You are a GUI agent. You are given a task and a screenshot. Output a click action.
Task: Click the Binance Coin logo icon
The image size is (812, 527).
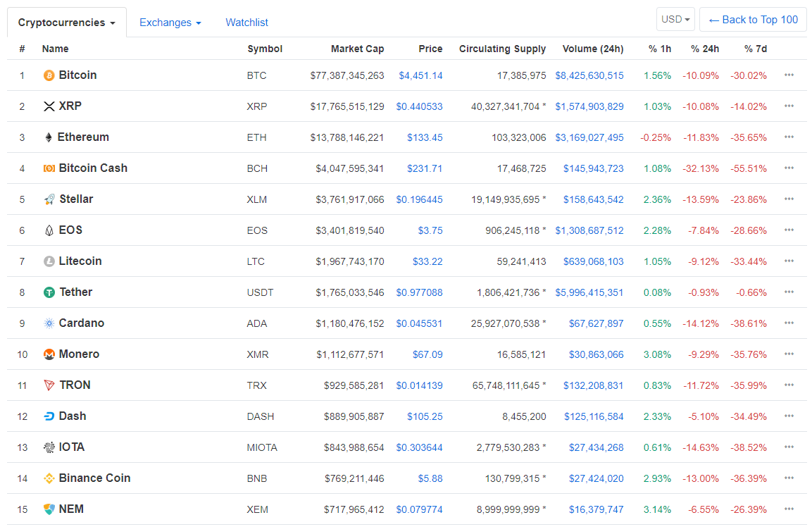coord(49,478)
